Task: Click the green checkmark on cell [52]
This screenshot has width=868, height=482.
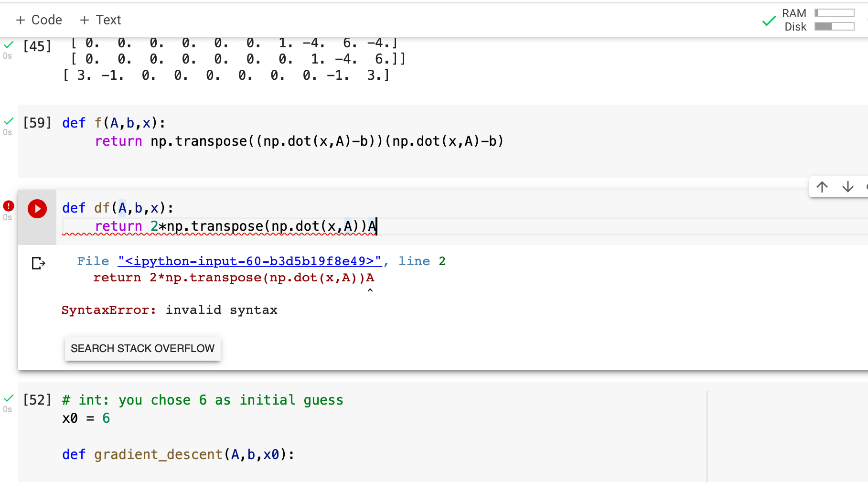Action: (8, 399)
